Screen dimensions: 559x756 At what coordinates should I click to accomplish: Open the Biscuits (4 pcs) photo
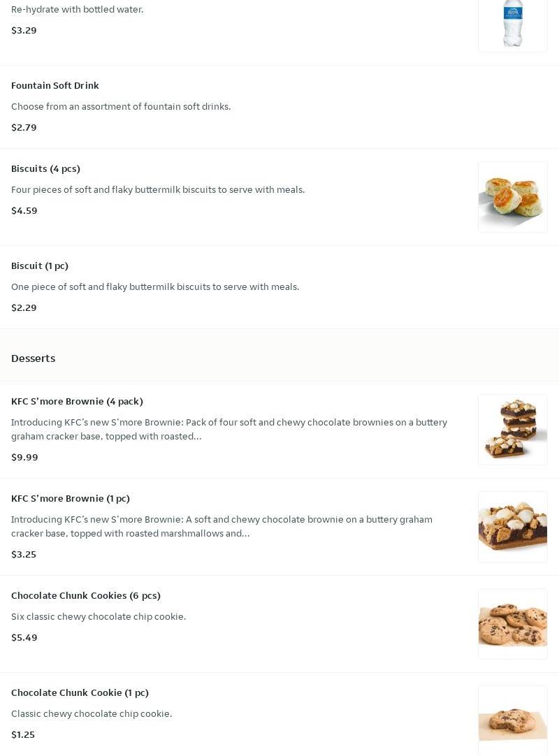[512, 197]
